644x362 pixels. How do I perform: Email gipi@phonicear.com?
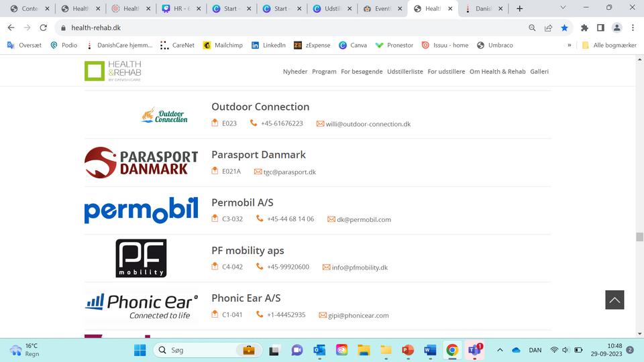358,316
